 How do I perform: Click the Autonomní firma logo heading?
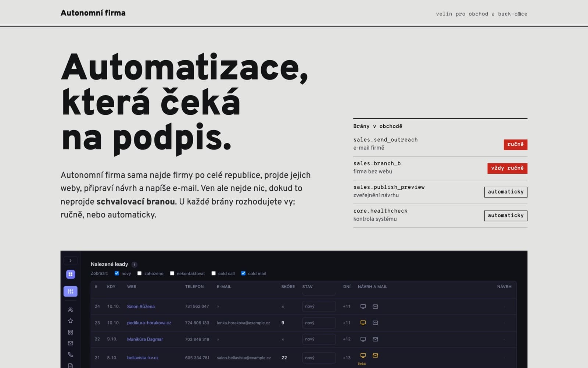point(93,13)
